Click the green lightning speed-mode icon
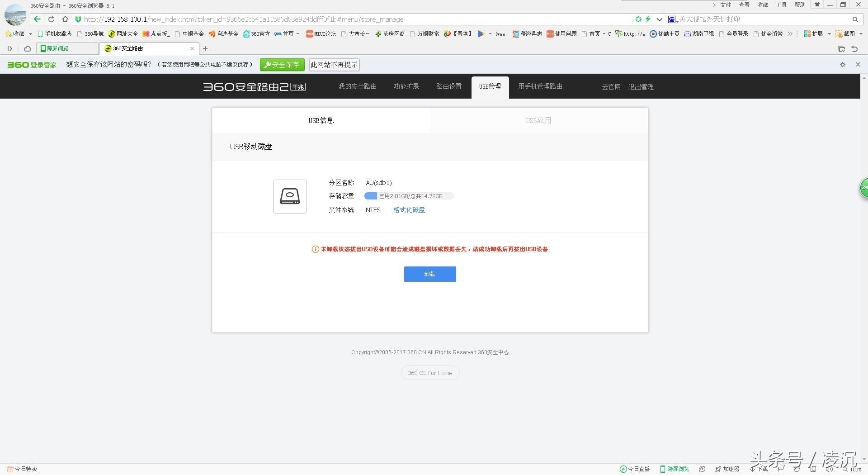This screenshot has height=475, width=868. pos(648,19)
